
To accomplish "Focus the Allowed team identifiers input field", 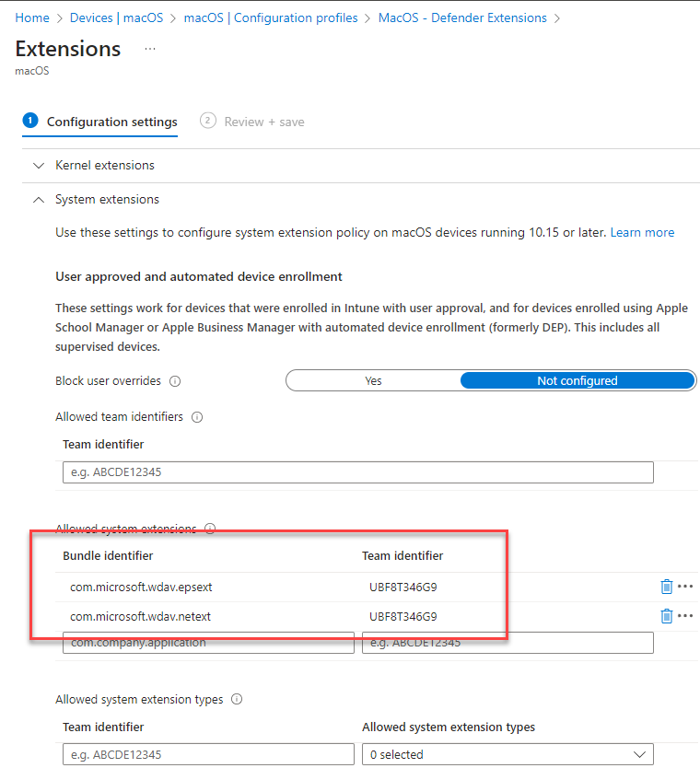I will [x=358, y=472].
